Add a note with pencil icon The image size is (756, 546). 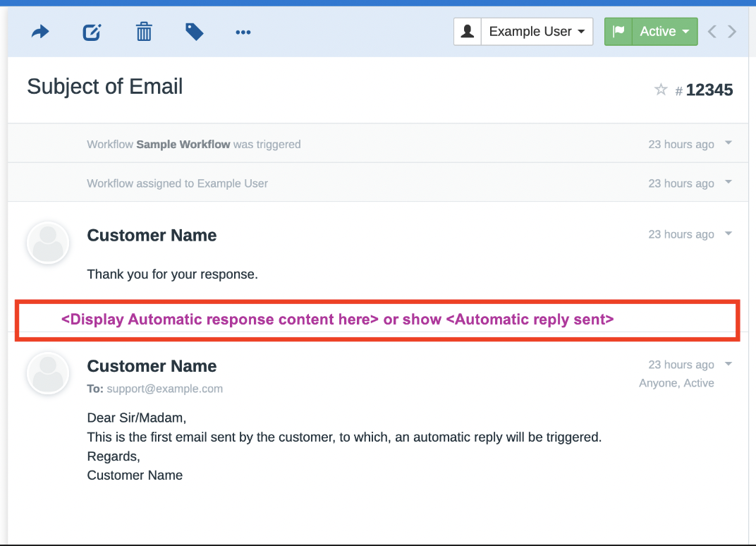tap(92, 32)
